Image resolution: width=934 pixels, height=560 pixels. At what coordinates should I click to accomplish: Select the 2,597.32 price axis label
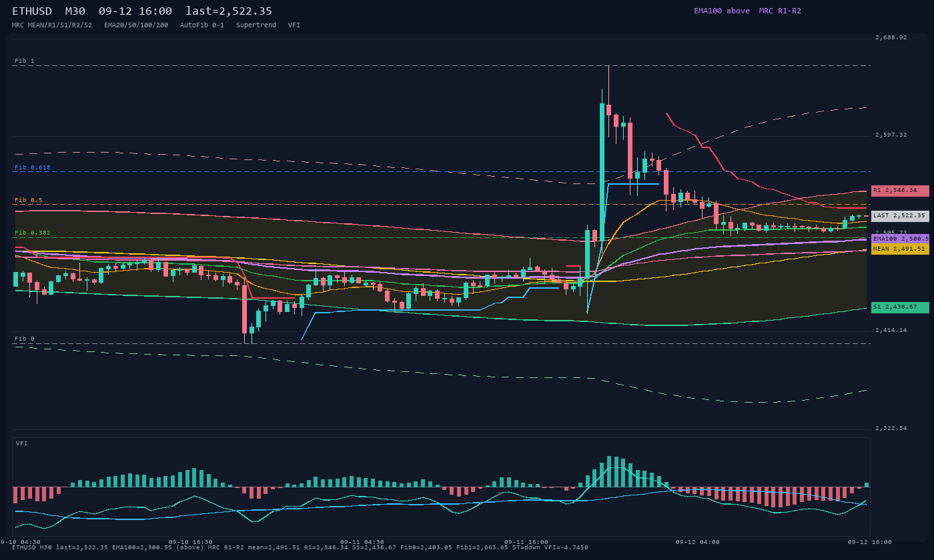[x=891, y=135]
